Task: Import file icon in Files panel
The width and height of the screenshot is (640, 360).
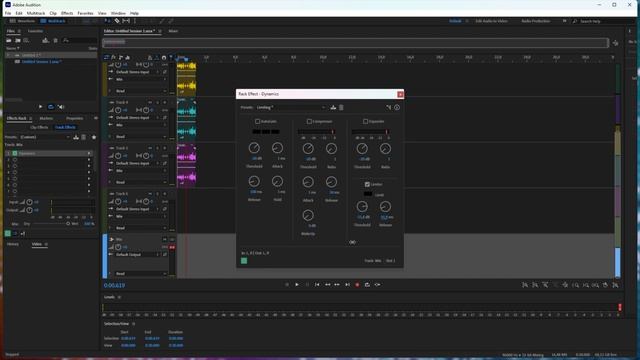Action: (18, 40)
